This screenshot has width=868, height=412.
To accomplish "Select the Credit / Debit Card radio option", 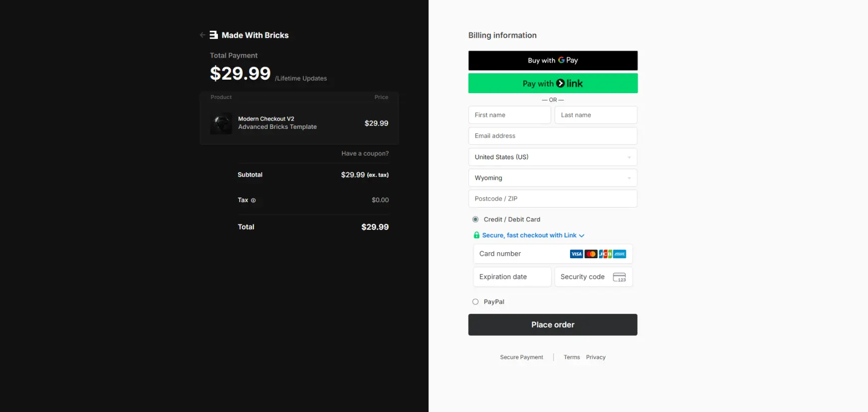I will (476, 219).
